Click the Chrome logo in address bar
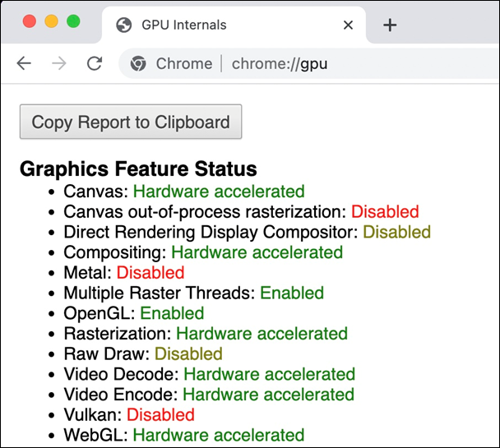 tap(138, 63)
